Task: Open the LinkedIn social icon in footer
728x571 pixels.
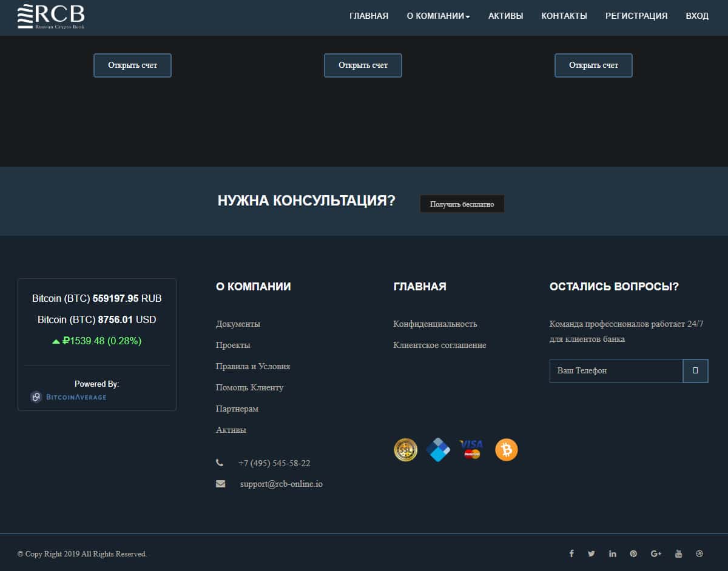Action: pos(613,553)
